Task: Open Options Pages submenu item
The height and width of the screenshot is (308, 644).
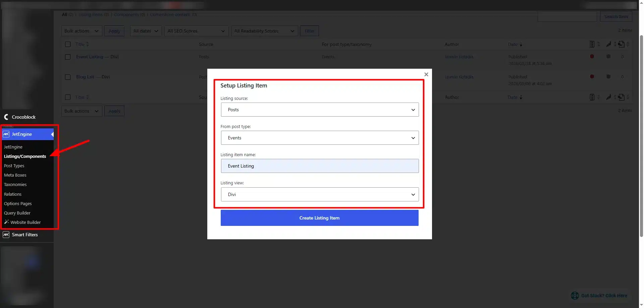Action: [x=18, y=203]
